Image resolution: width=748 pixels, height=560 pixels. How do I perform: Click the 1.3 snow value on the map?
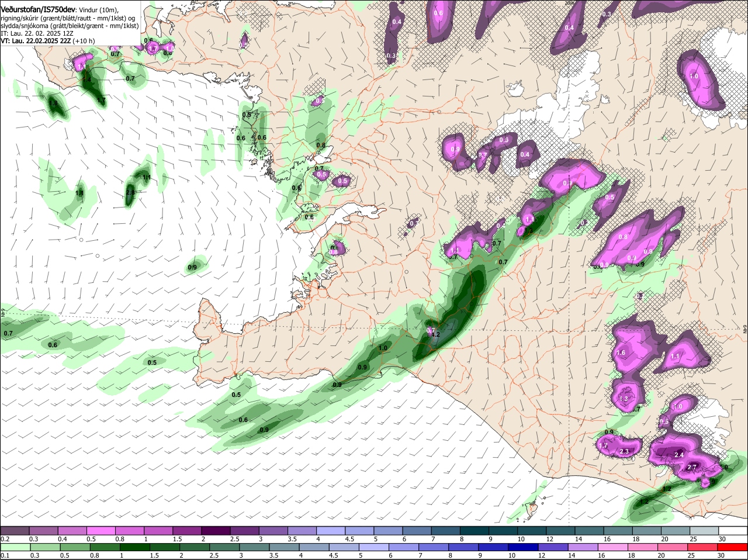623,399
